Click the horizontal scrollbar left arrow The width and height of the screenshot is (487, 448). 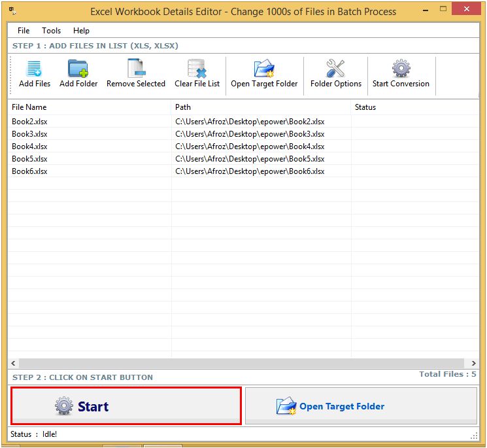point(13,363)
